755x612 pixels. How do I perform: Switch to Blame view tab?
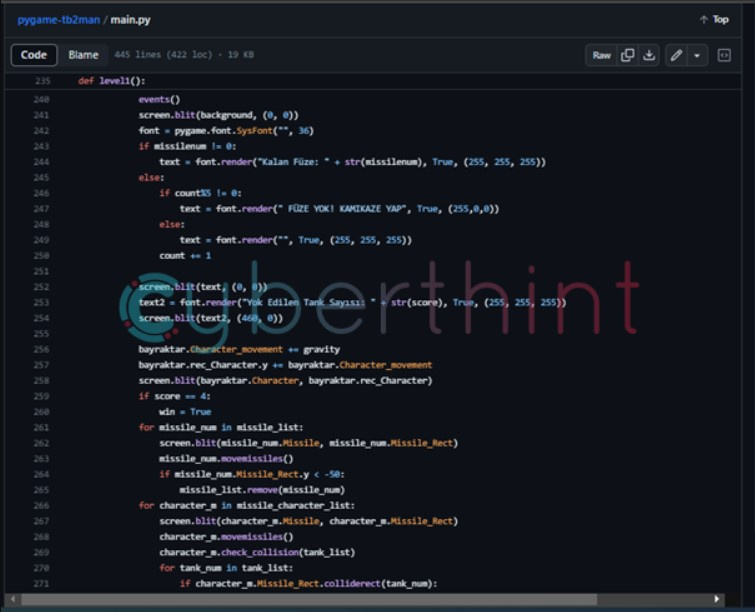[x=83, y=55]
